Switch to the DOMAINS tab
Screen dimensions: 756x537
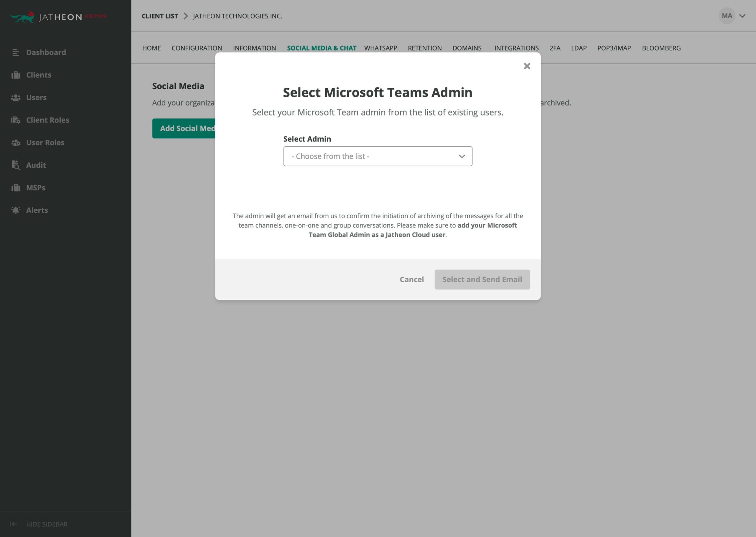coord(467,48)
